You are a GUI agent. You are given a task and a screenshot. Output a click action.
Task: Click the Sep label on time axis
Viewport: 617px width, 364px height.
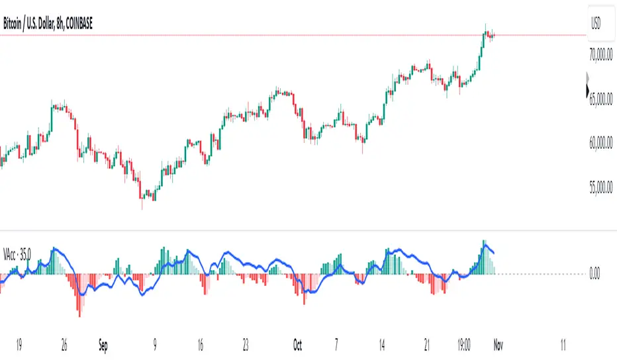pos(103,345)
